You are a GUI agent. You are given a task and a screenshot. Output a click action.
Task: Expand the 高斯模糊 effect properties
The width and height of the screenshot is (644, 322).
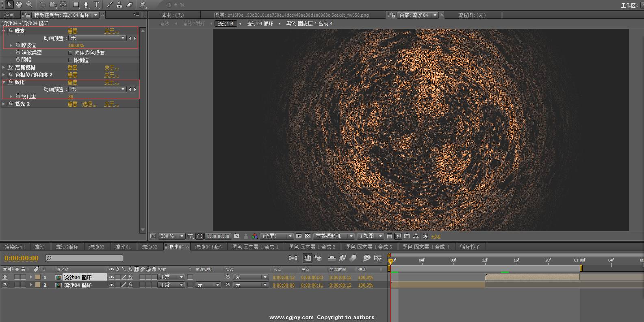[x=4, y=67]
